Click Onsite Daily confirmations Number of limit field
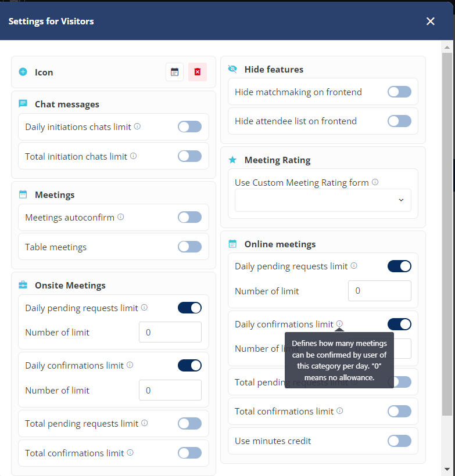The height and width of the screenshot is (476, 455). pyautogui.click(x=170, y=390)
